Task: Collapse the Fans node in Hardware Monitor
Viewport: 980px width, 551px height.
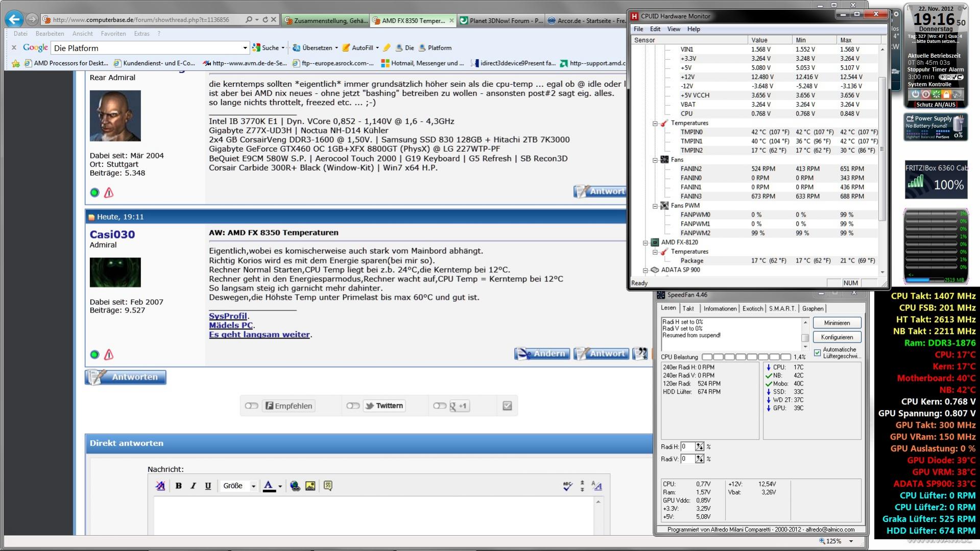Action: [x=655, y=160]
